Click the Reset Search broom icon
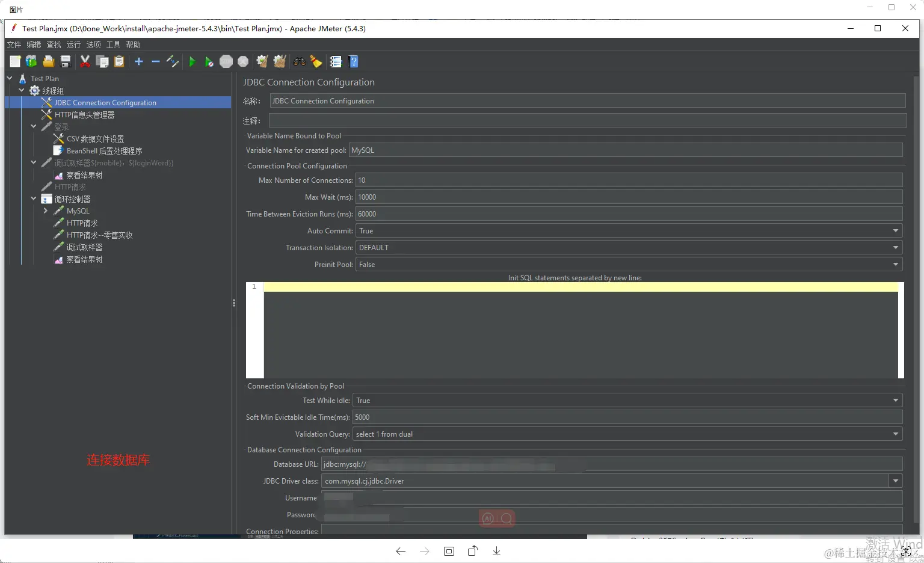The height and width of the screenshot is (563, 924). (316, 61)
